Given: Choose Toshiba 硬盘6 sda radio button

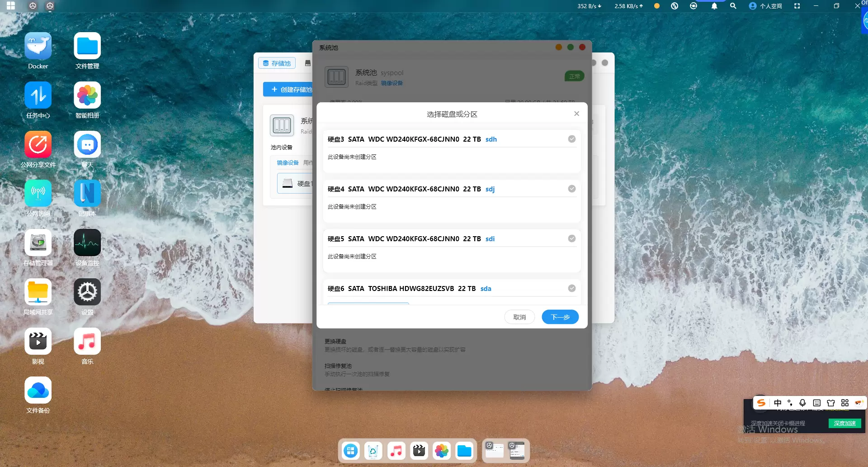Looking at the screenshot, I should coord(571,288).
